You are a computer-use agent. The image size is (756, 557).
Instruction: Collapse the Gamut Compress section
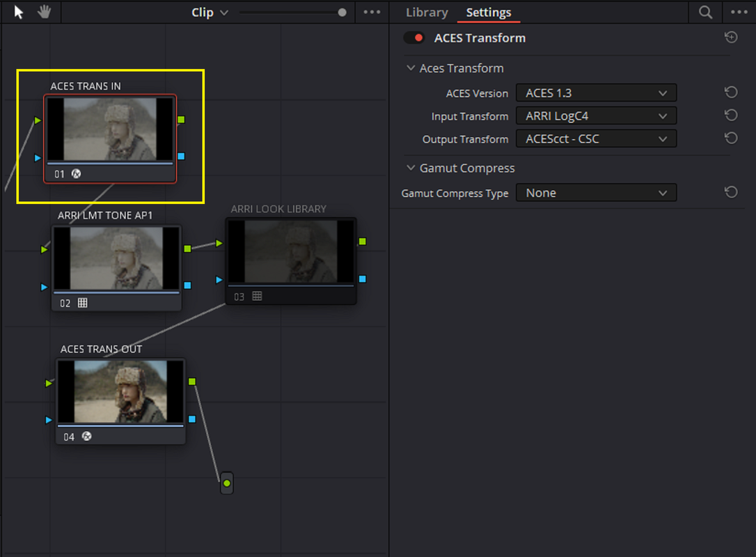(x=411, y=168)
